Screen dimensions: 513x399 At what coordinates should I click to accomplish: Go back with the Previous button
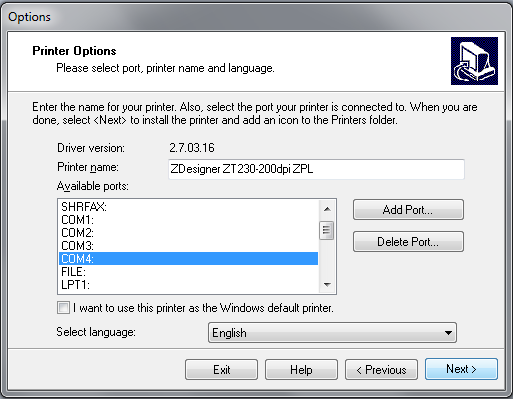(381, 370)
